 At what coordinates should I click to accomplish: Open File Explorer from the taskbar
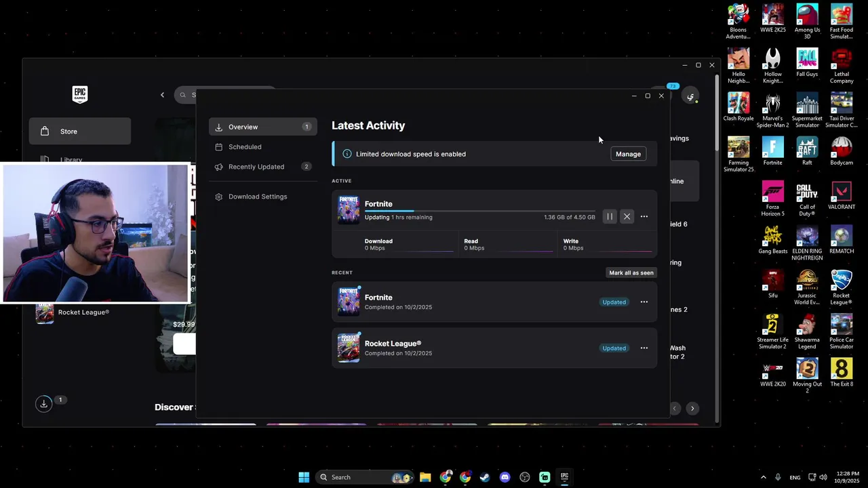click(425, 477)
